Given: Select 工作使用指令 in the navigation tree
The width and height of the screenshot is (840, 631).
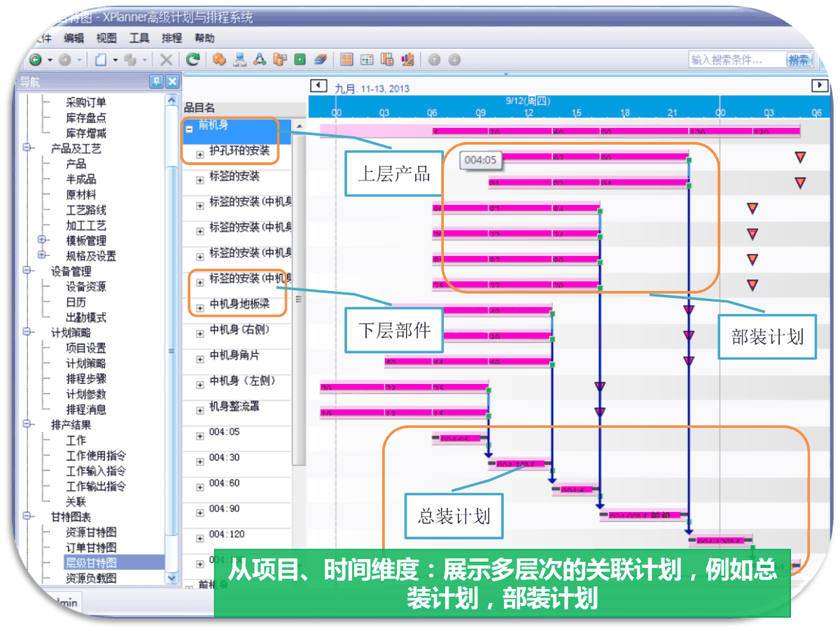Looking at the screenshot, I should click(96, 455).
